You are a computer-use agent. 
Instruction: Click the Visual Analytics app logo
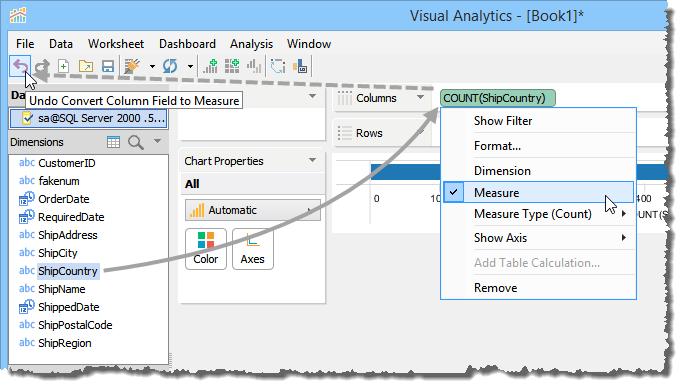[18, 15]
